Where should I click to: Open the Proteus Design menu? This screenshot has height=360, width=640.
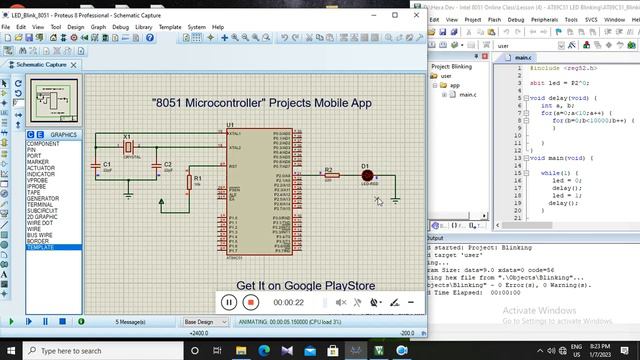click(x=76, y=27)
